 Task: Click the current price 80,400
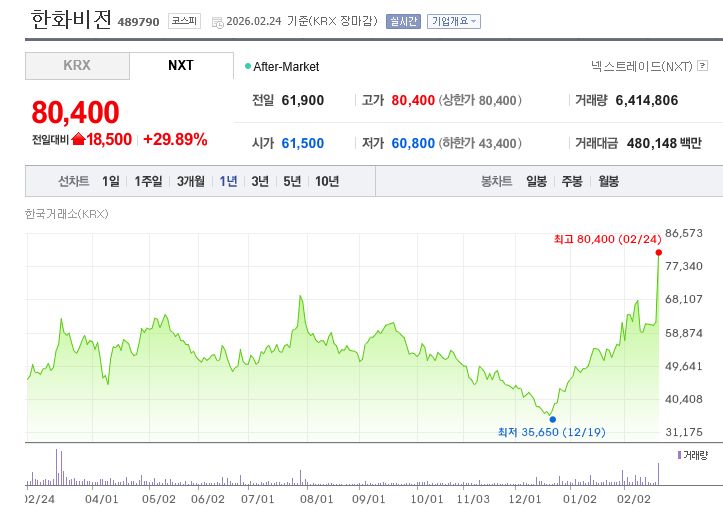(x=76, y=112)
